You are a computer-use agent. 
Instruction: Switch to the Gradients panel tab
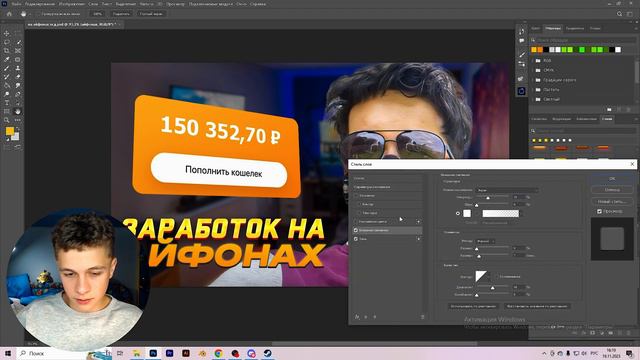coord(575,29)
